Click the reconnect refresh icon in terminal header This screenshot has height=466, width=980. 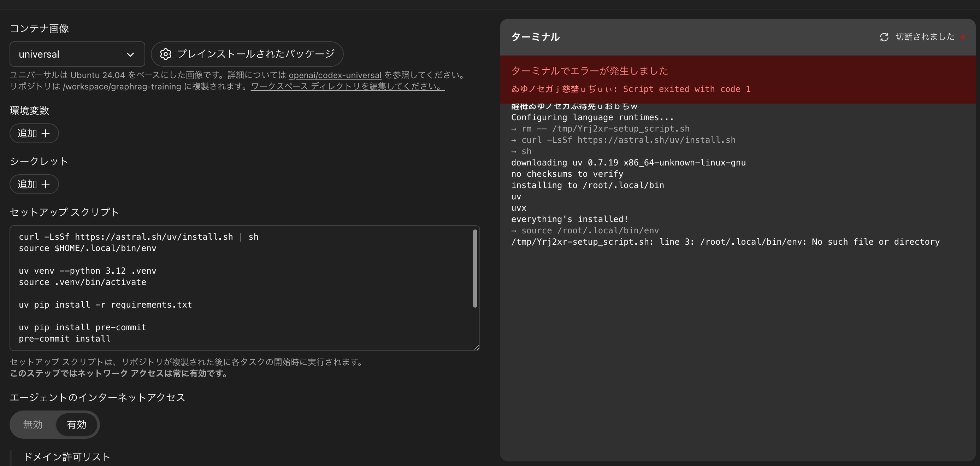tap(884, 37)
